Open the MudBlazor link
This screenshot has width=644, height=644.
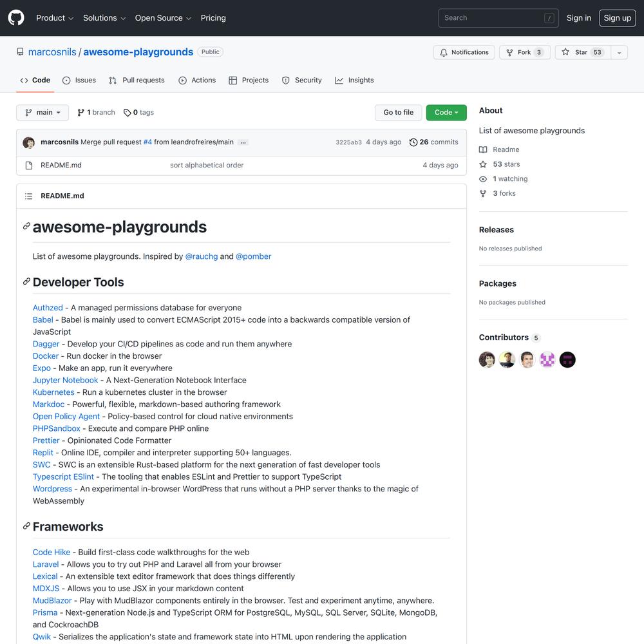tap(52, 600)
